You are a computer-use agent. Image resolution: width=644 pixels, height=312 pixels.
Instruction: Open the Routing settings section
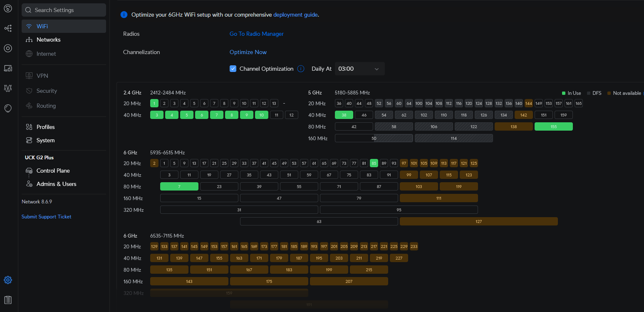pos(64,106)
